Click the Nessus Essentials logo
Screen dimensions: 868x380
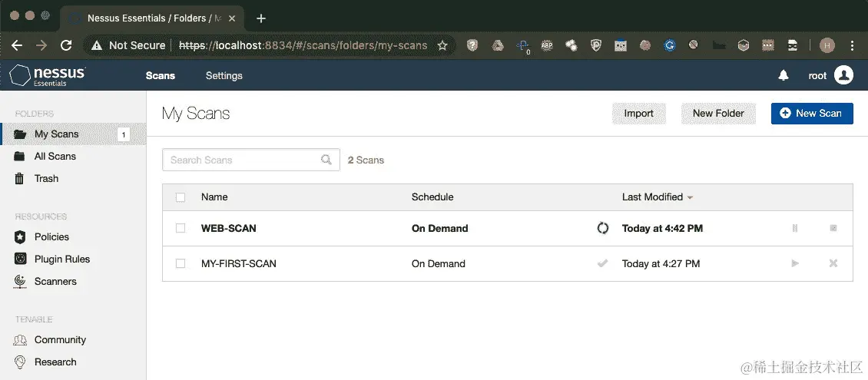point(48,76)
